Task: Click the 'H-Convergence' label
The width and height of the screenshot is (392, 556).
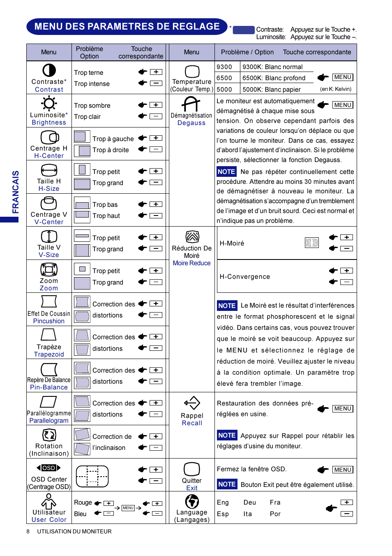Action: [245, 277]
